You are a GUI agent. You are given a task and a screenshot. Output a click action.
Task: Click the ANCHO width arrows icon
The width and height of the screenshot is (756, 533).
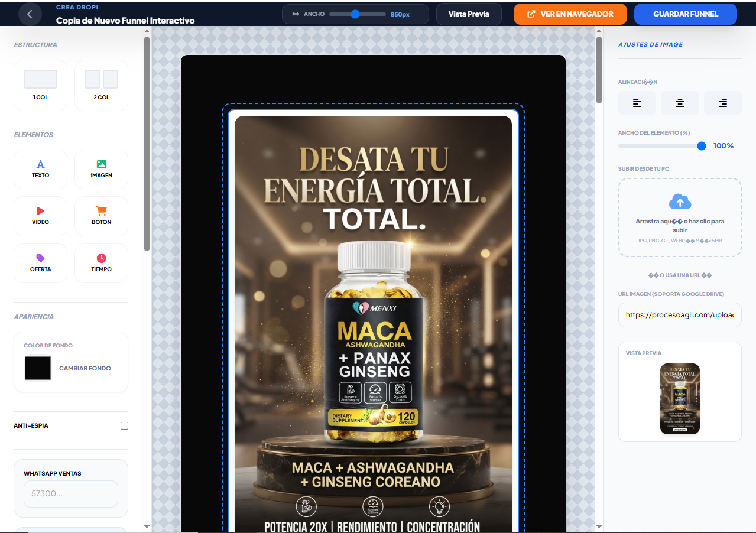tap(296, 14)
